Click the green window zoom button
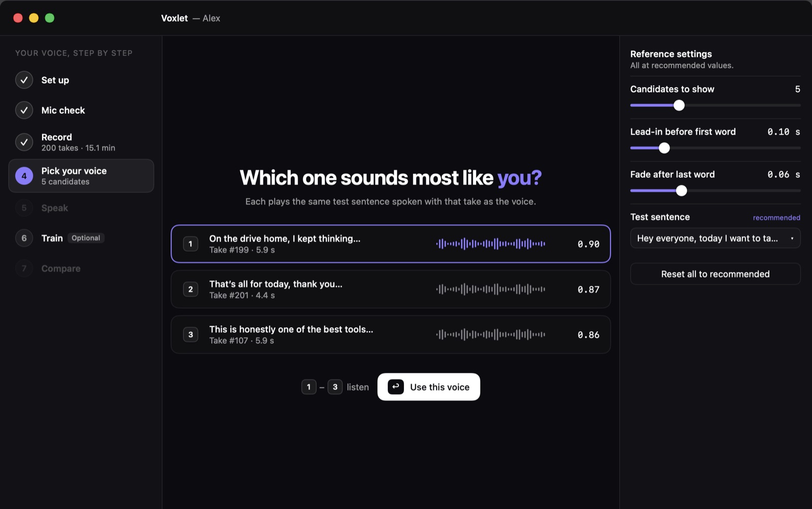 point(50,18)
